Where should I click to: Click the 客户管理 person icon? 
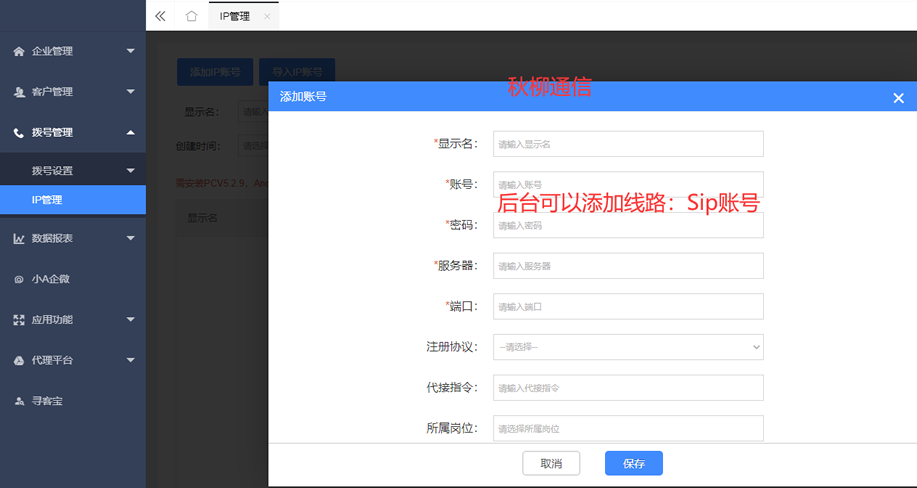pyautogui.click(x=19, y=92)
